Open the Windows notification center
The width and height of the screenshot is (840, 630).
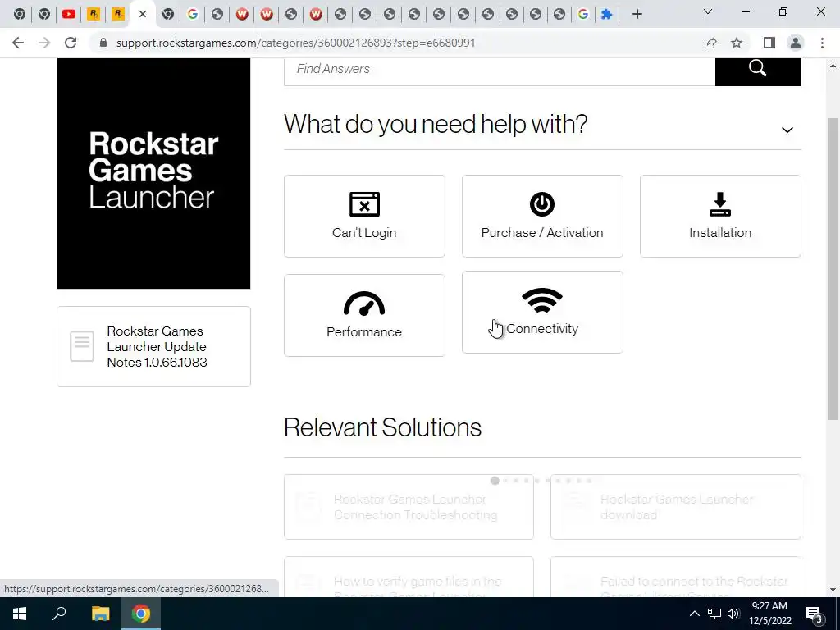[x=815, y=614]
